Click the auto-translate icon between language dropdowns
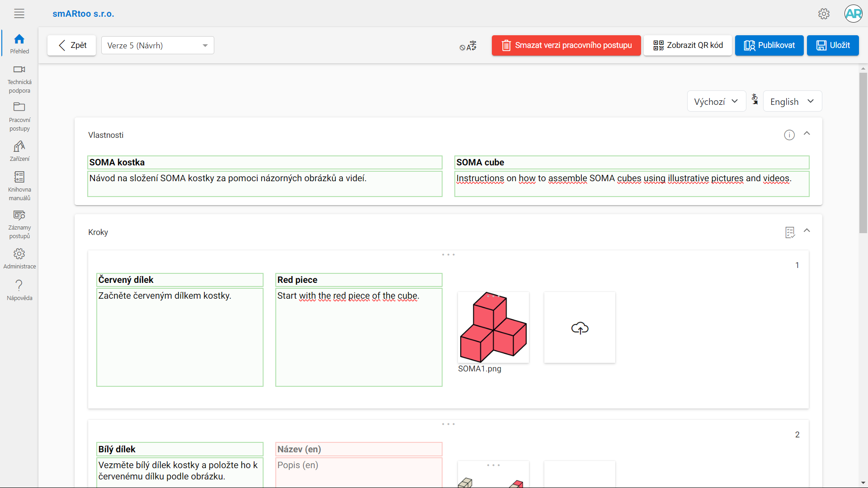This screenshot has height=488, width=868. tap(755, 99)
